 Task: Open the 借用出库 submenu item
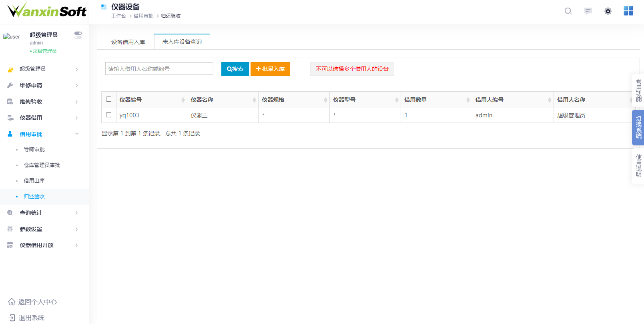pyautogui.click(x=34, y=181)
